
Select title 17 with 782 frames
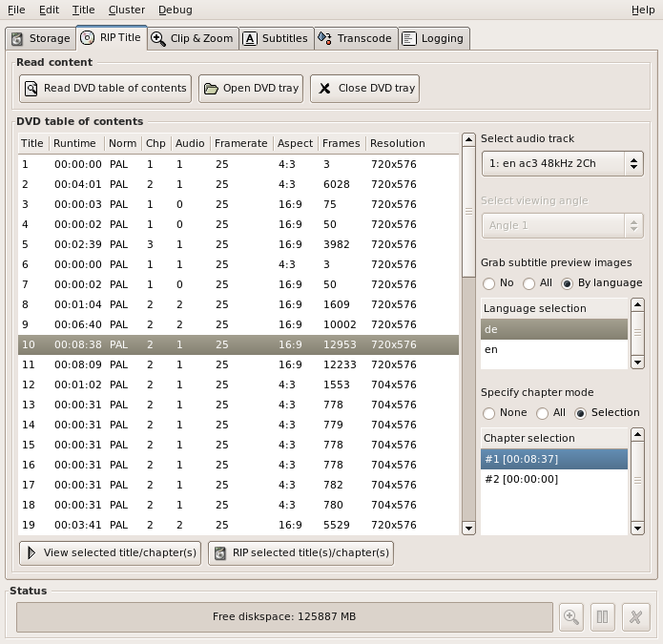(x=238, y=485)
